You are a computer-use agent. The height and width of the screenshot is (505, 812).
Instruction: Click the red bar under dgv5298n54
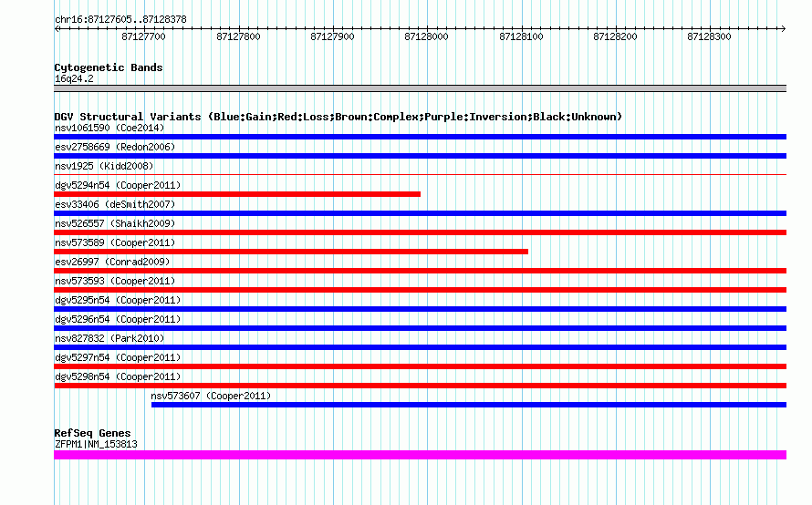point(420,386)
